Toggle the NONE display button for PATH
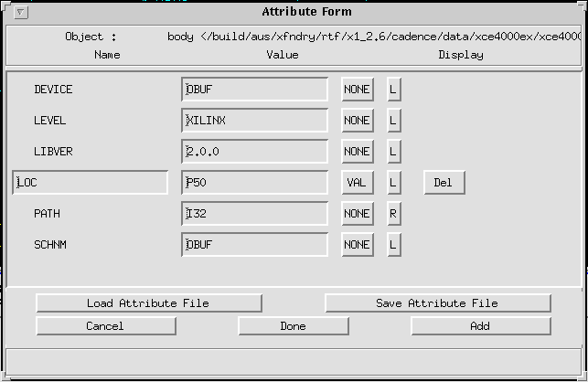Image resolution: width=588 pixels, height=382 pixels. click(357, 214)
